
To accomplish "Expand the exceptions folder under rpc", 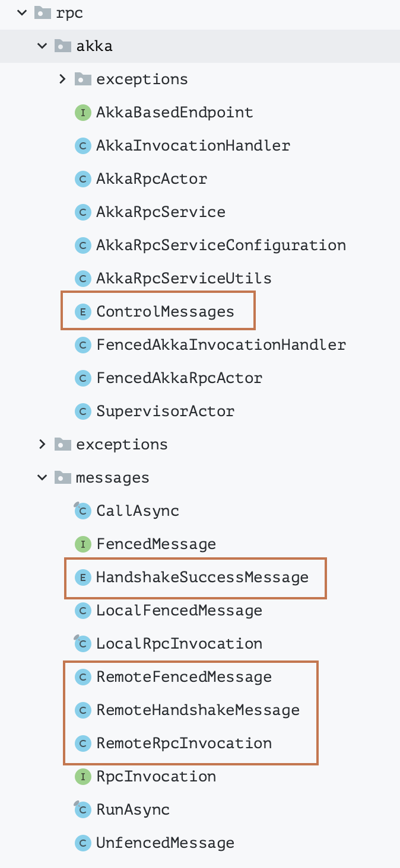I will (x=42, y=444).
